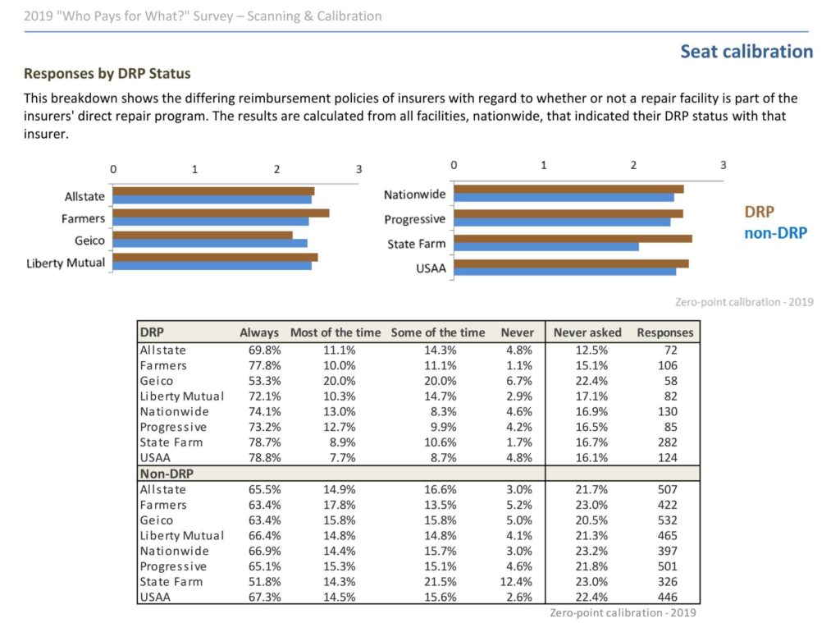Select State Farm's blue non-DRP bar
Viewport: 840px width, 623px height.
[546, 246]
